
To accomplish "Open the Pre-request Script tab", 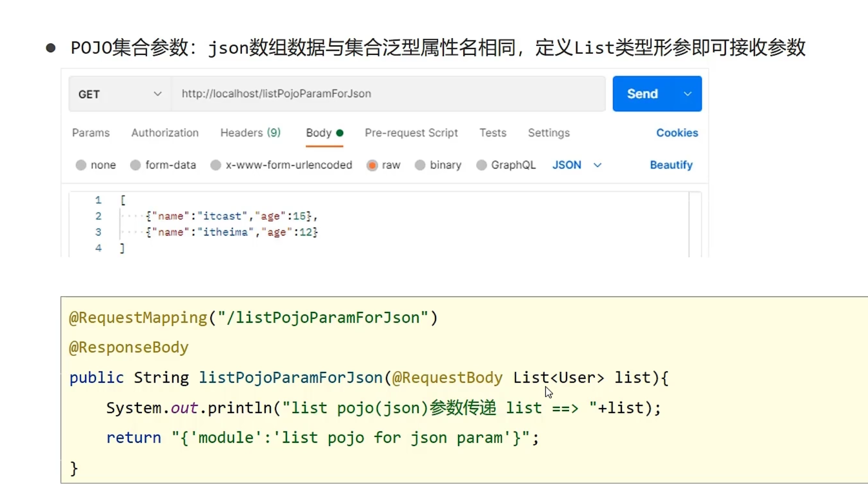I will coord(411,133).
